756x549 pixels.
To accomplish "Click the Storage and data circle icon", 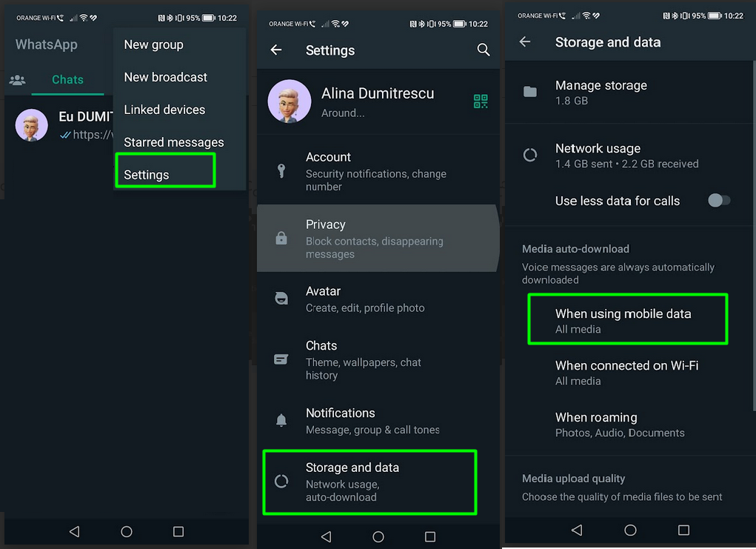I will (x=281, y=481).
